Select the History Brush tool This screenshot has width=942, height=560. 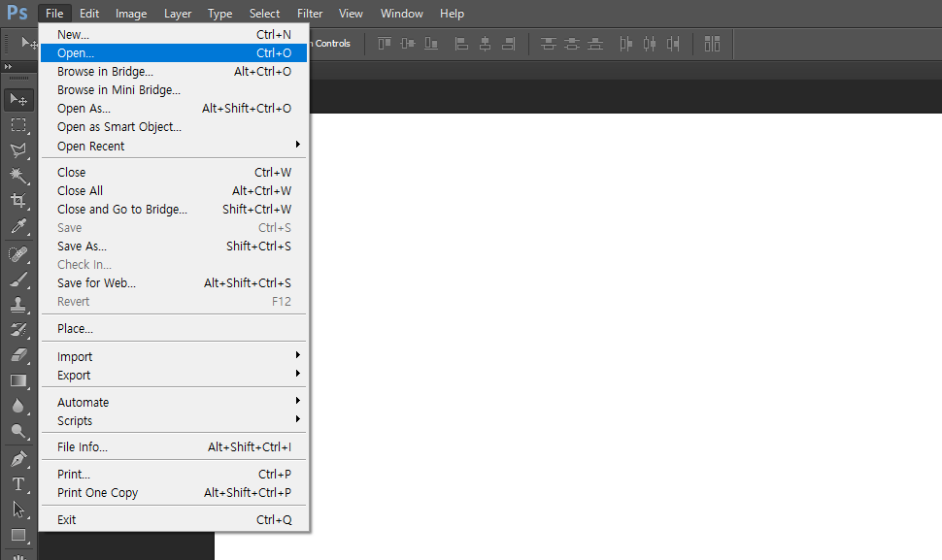click(18, 330)
